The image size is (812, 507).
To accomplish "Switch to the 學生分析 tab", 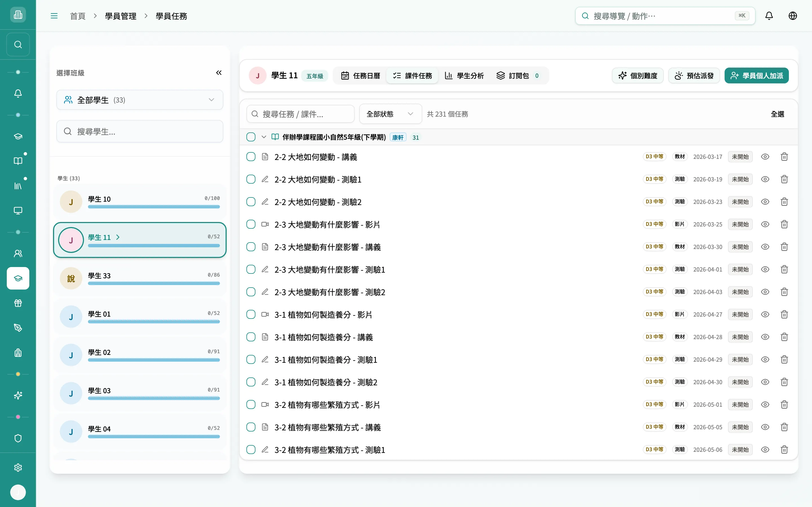I will tap(464, 75).
